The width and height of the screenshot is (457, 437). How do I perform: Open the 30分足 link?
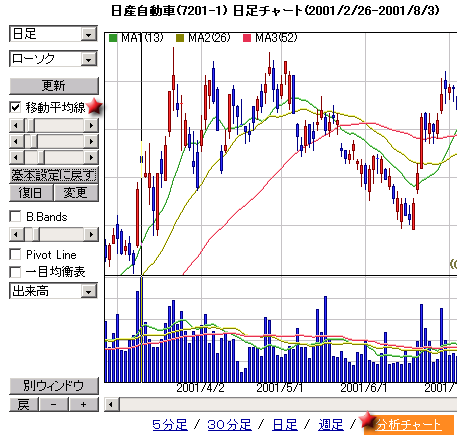229,425
